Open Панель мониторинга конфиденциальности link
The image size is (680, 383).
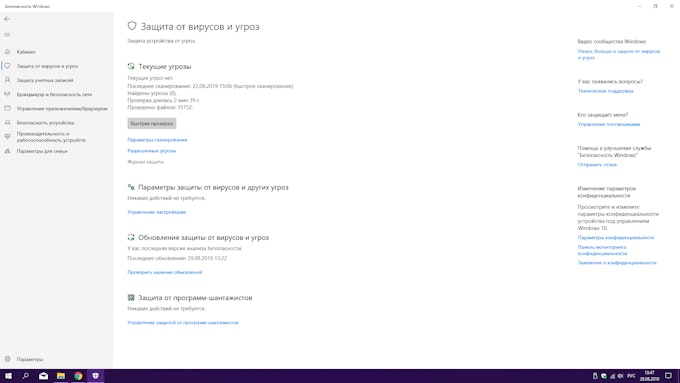[x=602, y=250]
